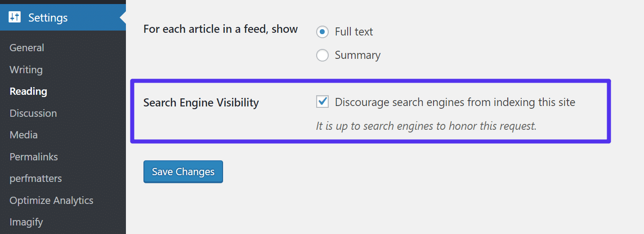Go to Writing settings
The width and height of the screenshot is (644, 234).
click(26, 70)
